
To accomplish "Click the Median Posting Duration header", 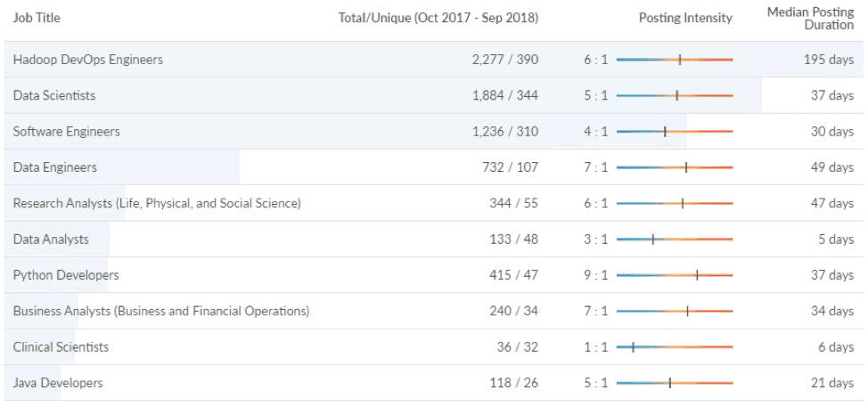I will tap(810, 19).
